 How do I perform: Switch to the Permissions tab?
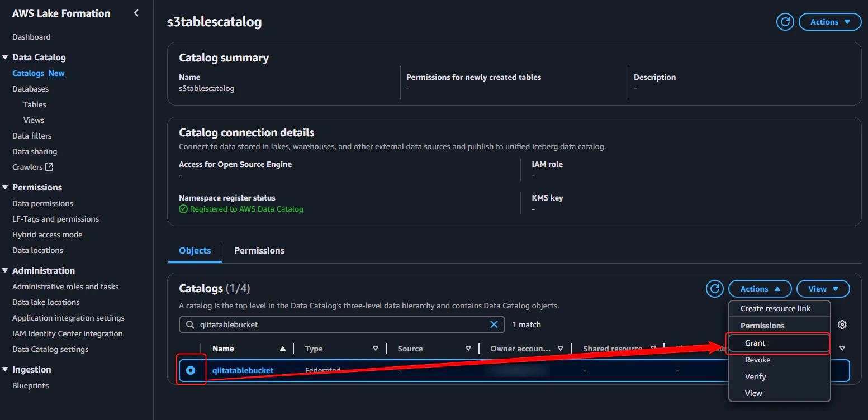coord(259,250)
